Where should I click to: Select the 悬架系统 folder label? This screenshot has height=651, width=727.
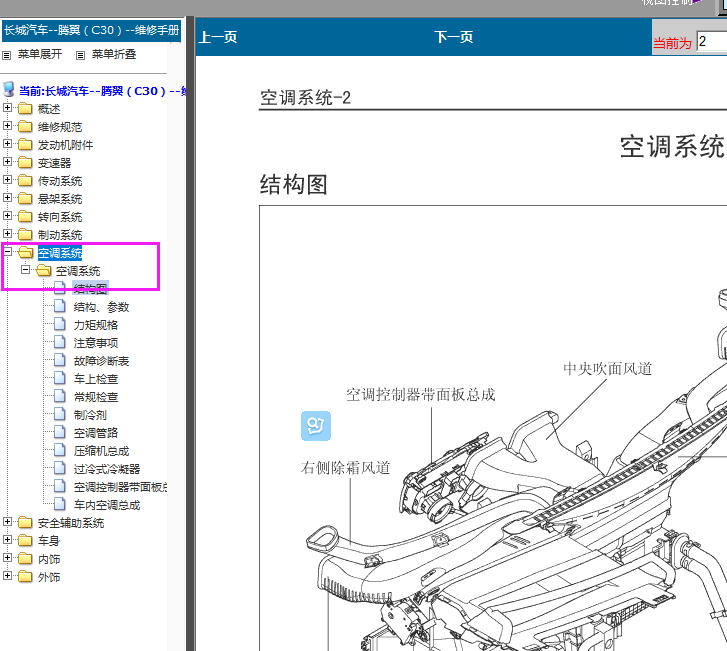click(x=60, y=199)
